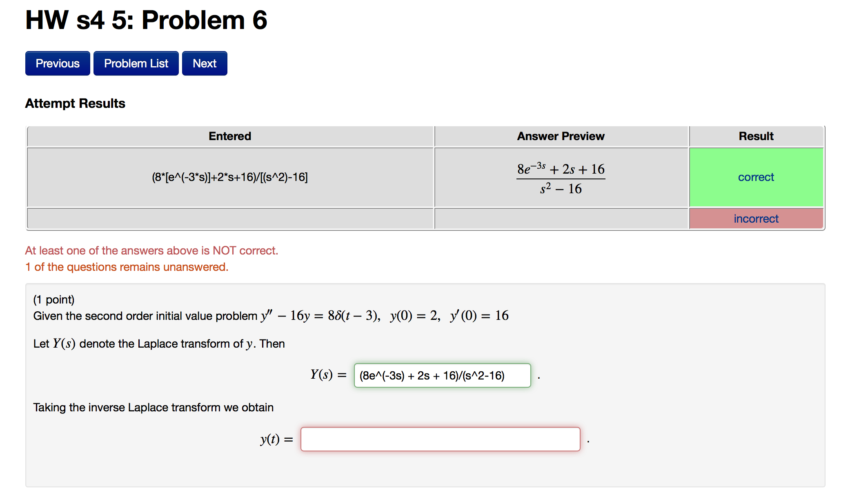The image size is (868, 500).
Task: Click the (1 point) label
Action: point(53,299)
